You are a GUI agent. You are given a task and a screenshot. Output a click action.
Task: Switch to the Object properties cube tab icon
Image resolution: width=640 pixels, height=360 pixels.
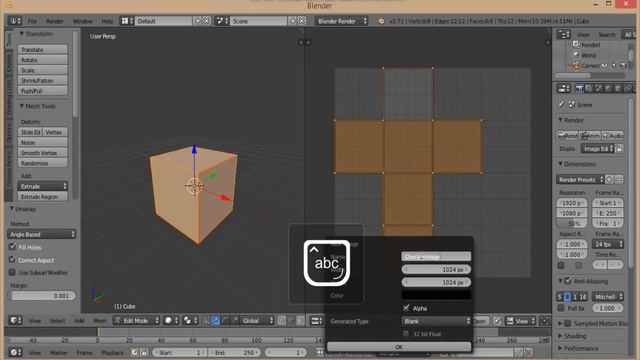coord(618,88)
